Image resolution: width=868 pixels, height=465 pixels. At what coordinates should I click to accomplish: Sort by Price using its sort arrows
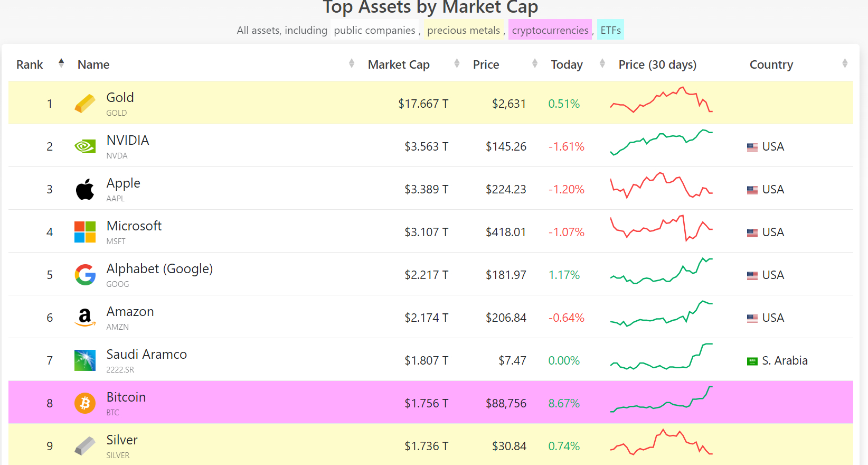pyautogui.click(x=535, y=63)
